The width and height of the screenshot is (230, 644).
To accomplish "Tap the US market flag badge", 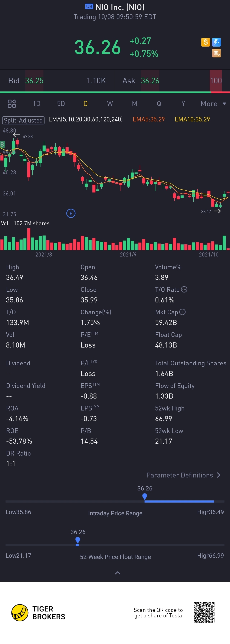I will click(x=89, y=7).
